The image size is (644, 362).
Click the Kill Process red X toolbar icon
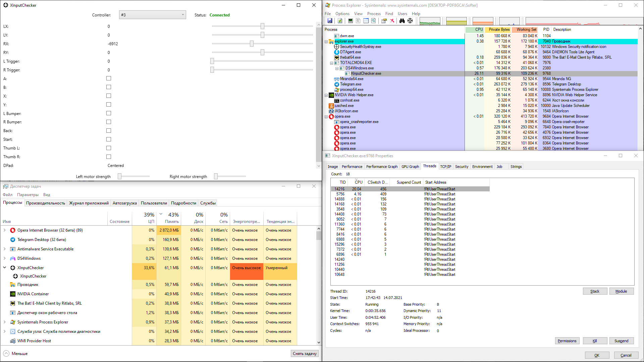pos(392,21)
